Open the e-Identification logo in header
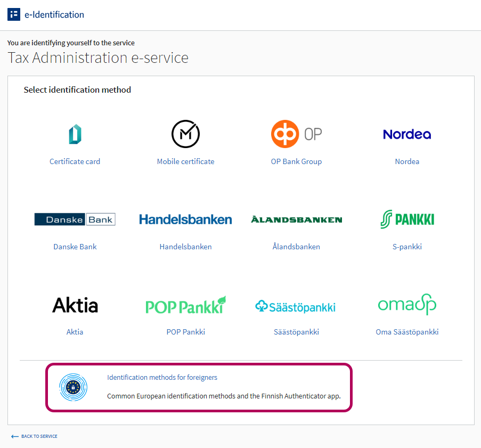 click(x=14, y=14)
